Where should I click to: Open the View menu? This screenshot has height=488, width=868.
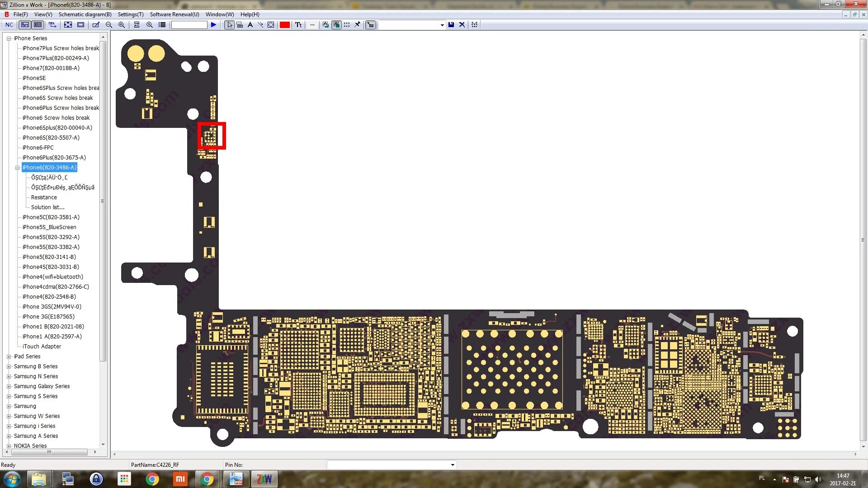pos(43,14)
